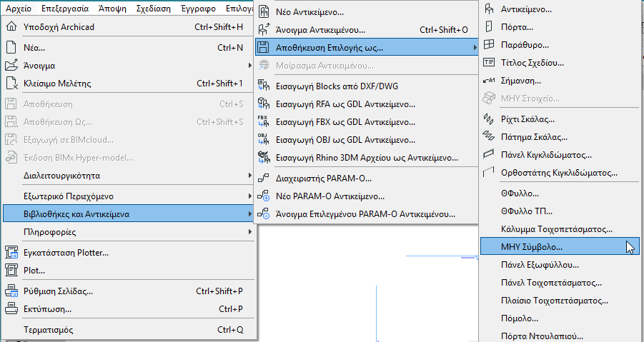Expand the Πληροφορίες submenu
The height and width of the screenshot is (342, 644).
[x=249, y=232]
